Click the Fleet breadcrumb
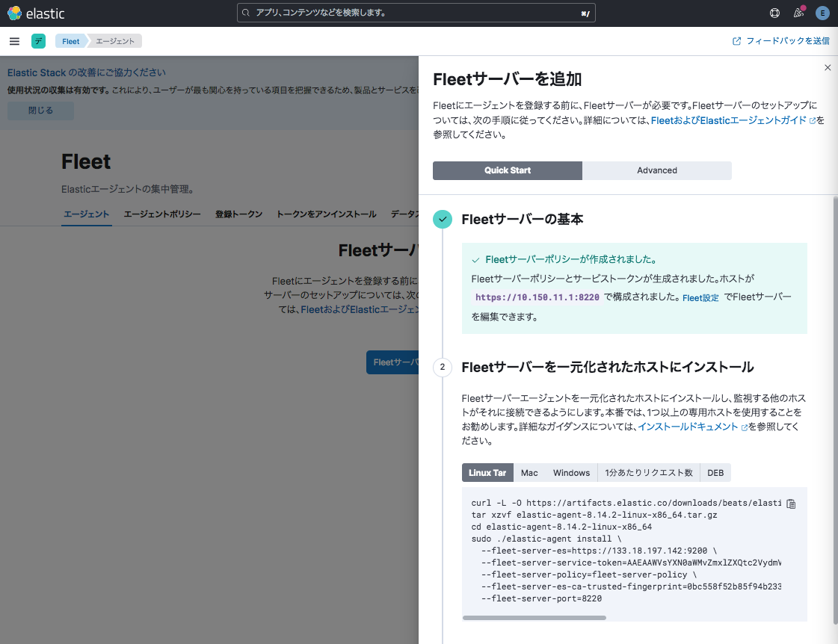Screen dimensions: 838x644 71,41
